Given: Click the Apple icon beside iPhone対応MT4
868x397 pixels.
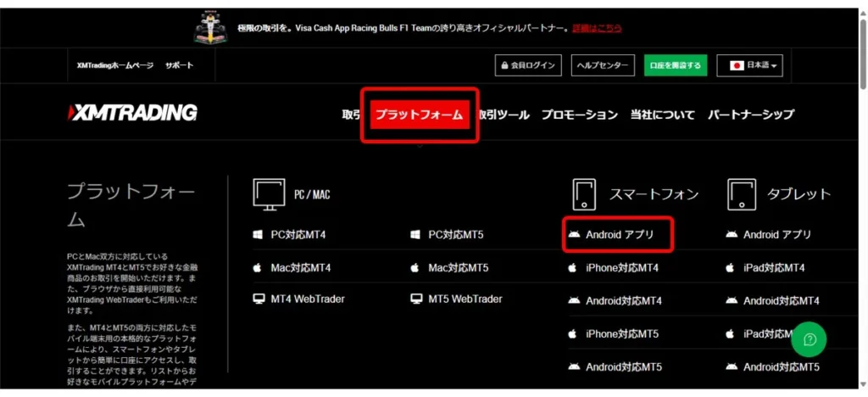Looking at the screenshot, I should (572, 268).
